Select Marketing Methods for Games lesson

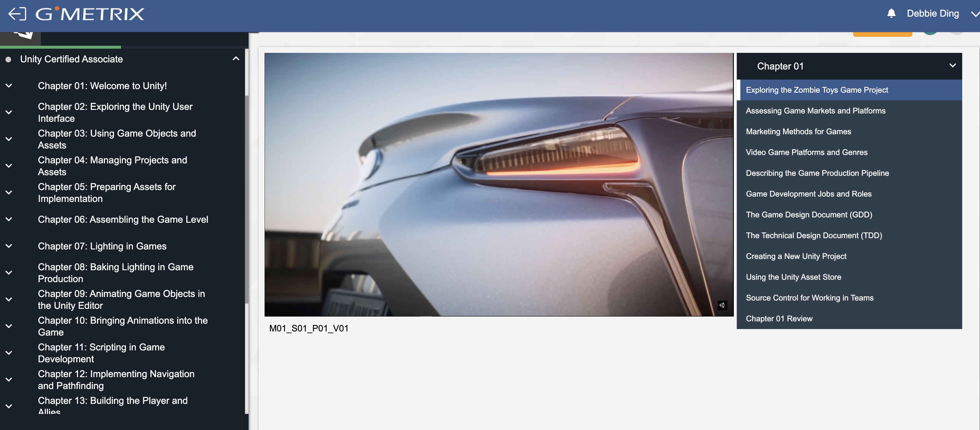[x=798, y=131]
